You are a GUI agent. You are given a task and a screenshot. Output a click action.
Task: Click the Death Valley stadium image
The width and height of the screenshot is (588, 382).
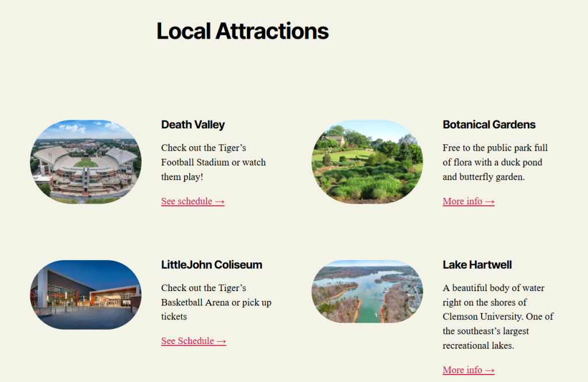(85, 162)
